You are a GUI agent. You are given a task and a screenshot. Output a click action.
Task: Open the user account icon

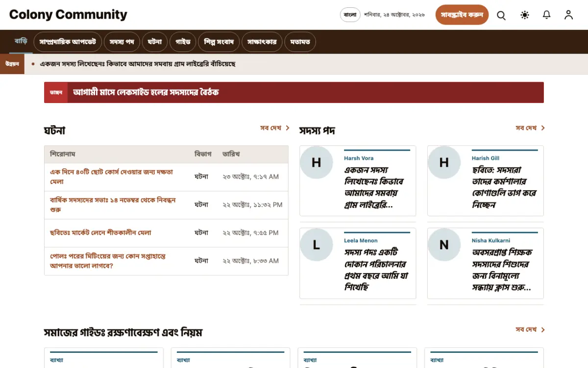pos(568,15)
